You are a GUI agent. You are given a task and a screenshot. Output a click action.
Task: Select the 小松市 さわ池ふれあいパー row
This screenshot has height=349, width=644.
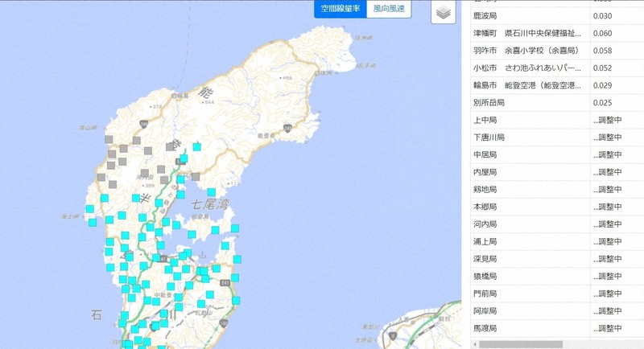[557, 68]
